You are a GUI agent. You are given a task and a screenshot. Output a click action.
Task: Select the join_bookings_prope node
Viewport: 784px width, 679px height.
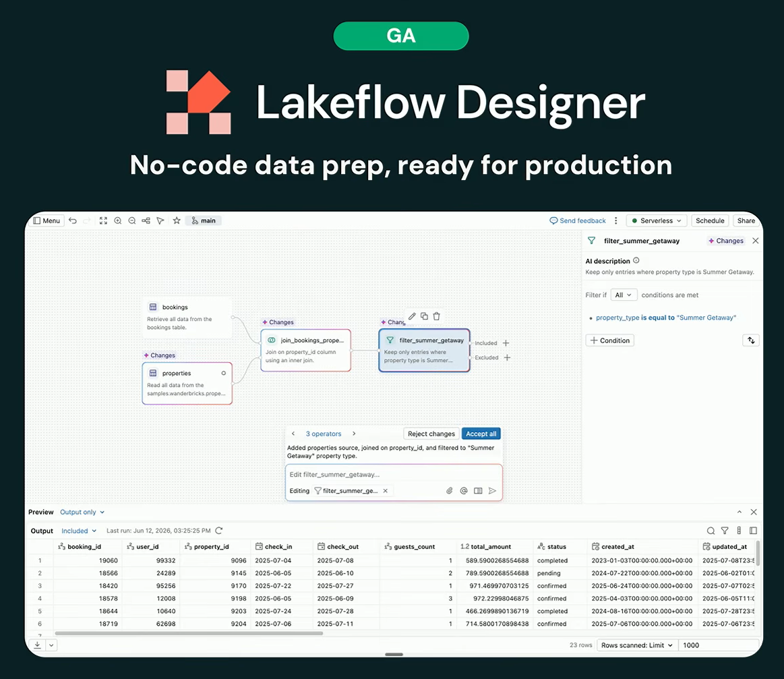(x=305, y=350)
